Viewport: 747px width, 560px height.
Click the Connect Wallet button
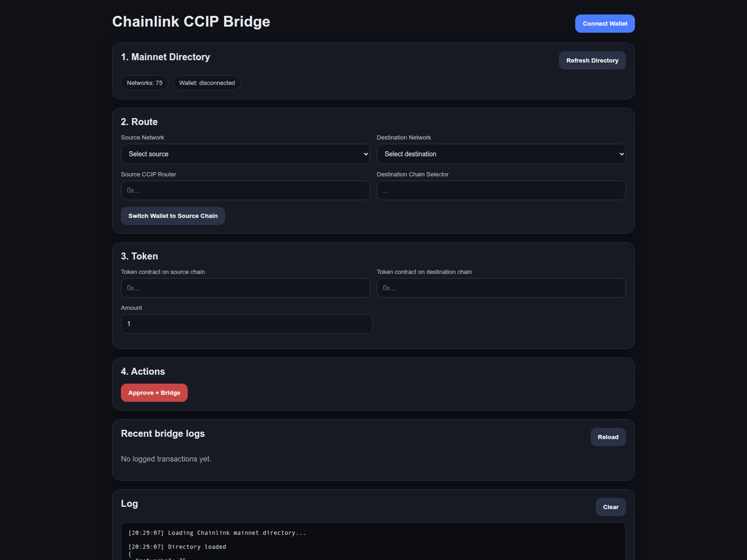[605, 23]
